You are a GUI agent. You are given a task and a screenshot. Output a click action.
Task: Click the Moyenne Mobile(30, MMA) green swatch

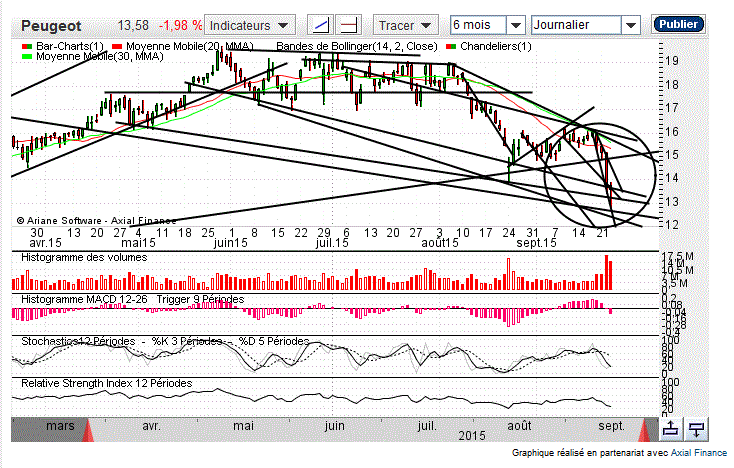[27, 57]
